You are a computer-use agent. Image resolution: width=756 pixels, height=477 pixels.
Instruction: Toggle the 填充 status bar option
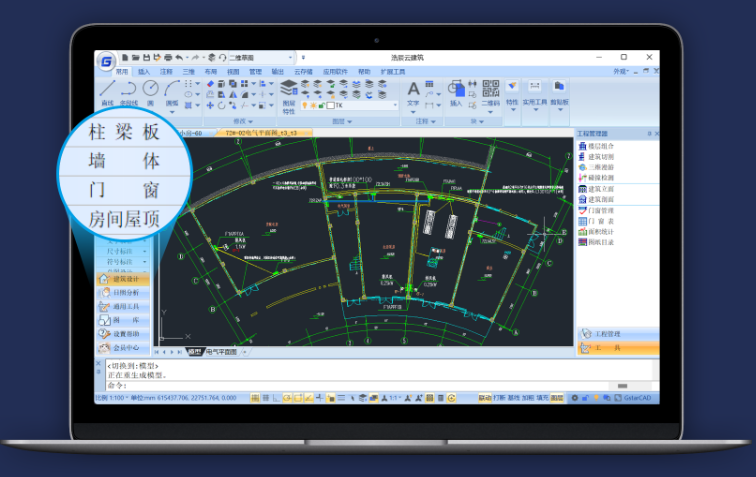tap(542, 397)
